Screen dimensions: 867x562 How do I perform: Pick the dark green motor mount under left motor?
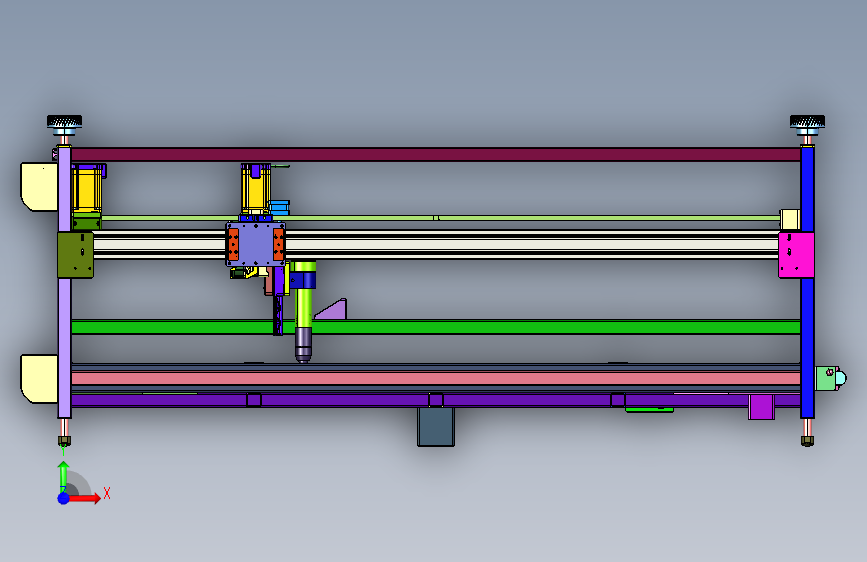[87, 222]
